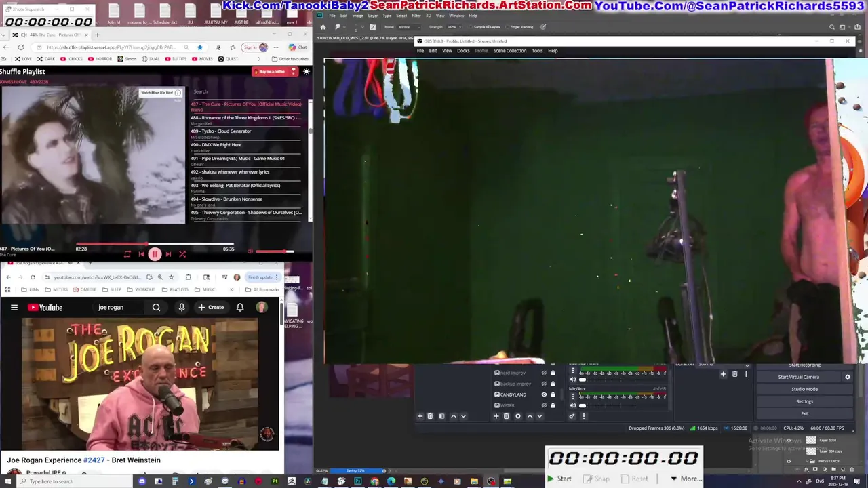This screenshot has height=488, width=868.
Task: Click Start Virtual Camera
Action: point(799,377)
